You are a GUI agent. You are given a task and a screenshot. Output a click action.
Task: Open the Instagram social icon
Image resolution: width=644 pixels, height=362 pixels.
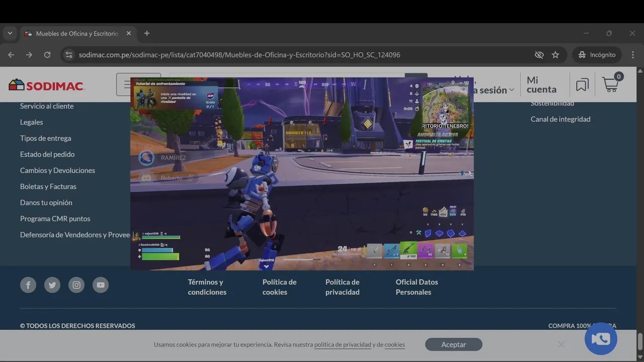tap(76, 285)
